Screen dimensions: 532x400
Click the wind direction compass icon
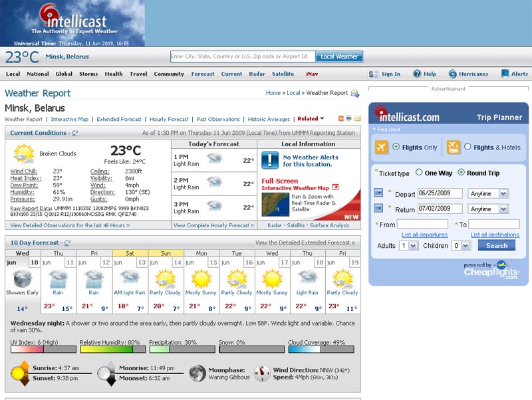pyautogui.click(x=262, y=373)
